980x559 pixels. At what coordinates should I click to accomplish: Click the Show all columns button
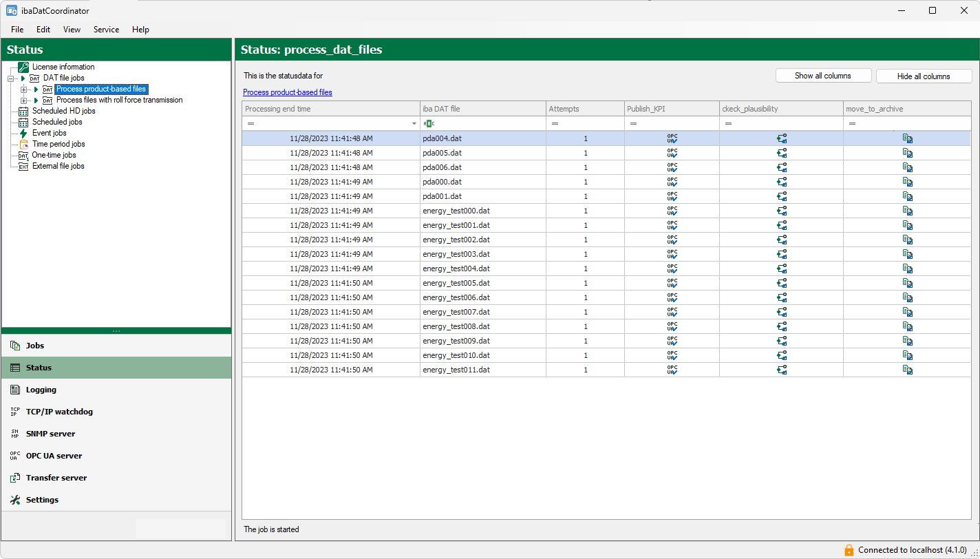pyautogui.click(x=823, y=76)
